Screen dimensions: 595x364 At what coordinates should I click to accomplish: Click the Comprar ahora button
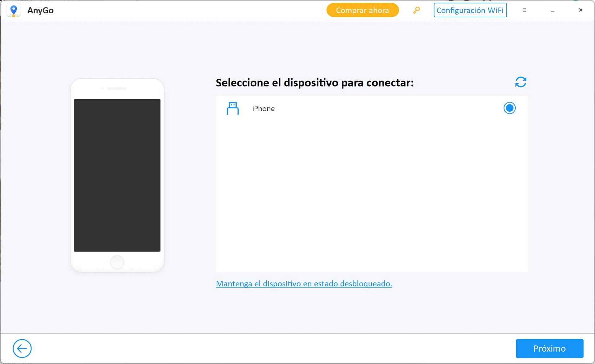(363, 10)
